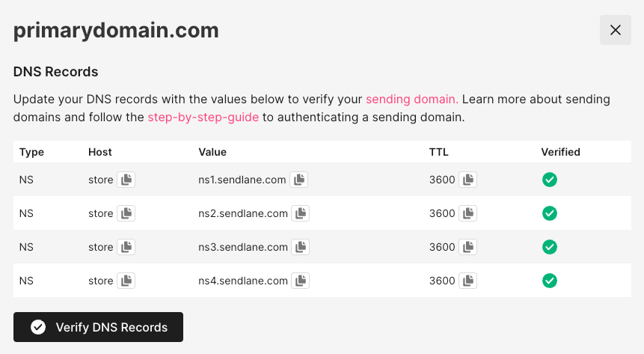Click verified checkmark for ns3.sendlane.com
The image size is (644, 354).
click(550, 247)
